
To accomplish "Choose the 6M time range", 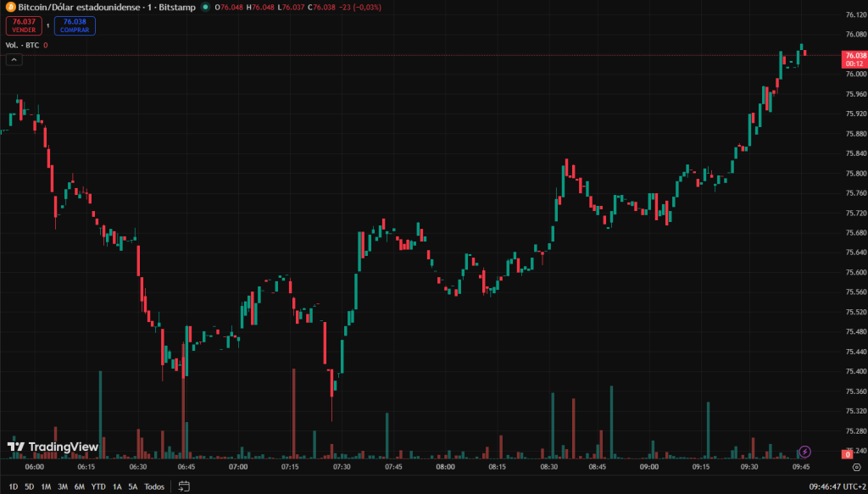I will click(x=79, y=486).
